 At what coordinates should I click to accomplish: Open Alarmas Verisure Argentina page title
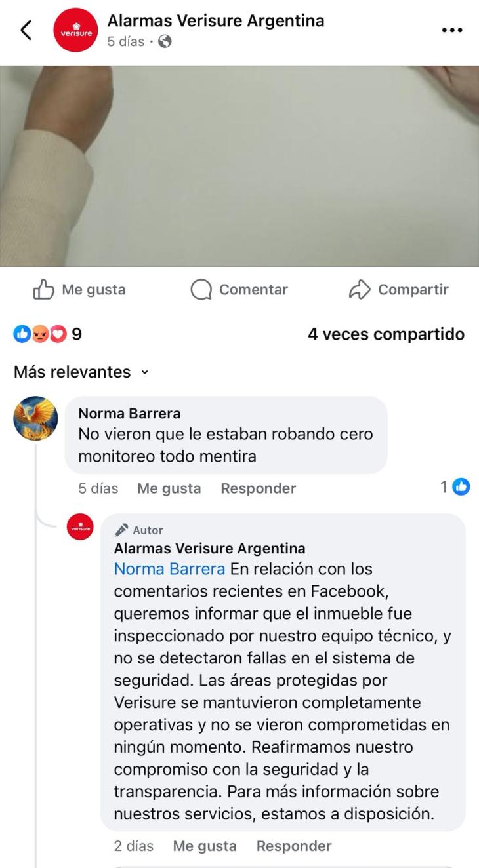(216, 21)
